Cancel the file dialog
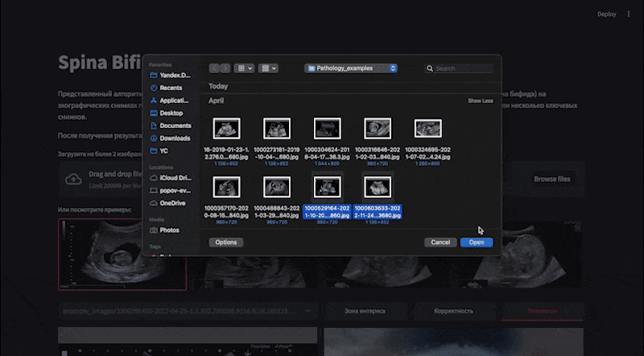Image resolution: width=644 pixels, height=356 pixels. tap(440, 242)
